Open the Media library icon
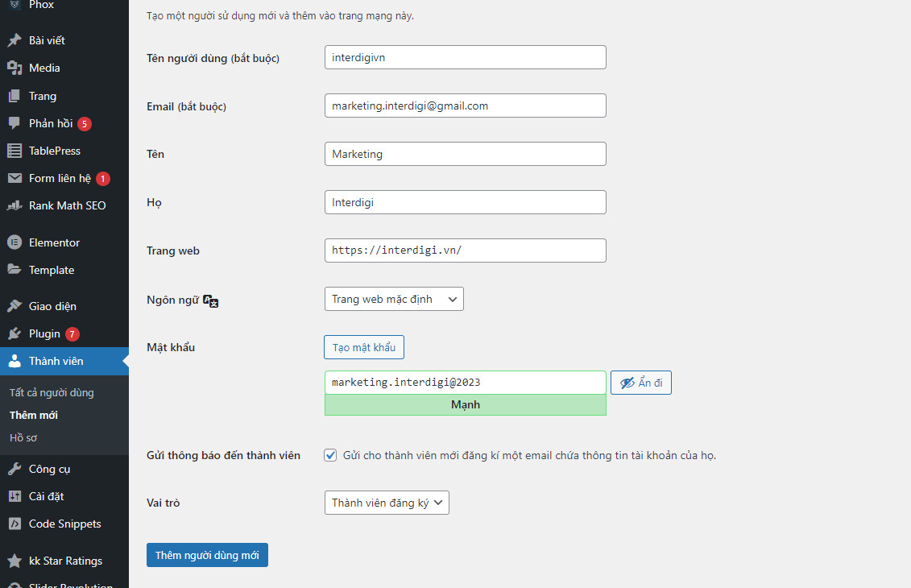911x588 pixels. [14, 68]
